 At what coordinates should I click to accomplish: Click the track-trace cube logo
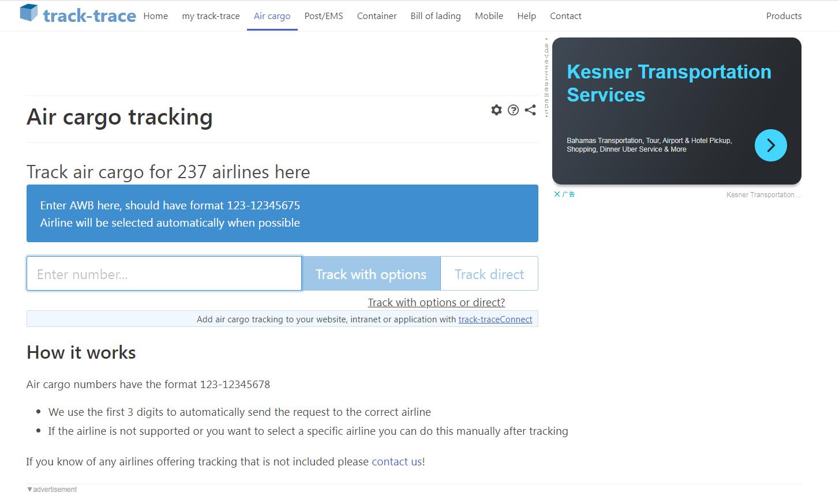(29, 13)
